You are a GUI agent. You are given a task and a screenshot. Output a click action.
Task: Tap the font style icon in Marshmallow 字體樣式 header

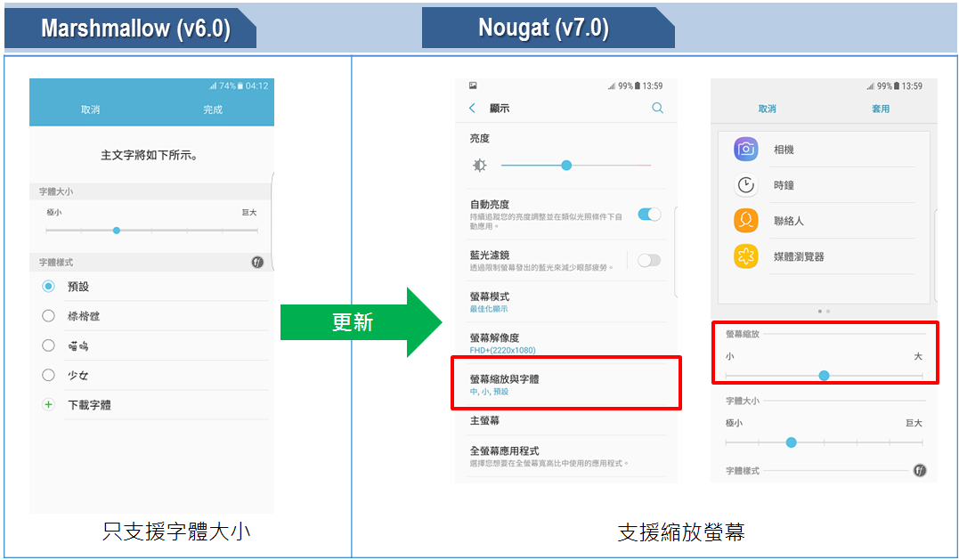257,263
